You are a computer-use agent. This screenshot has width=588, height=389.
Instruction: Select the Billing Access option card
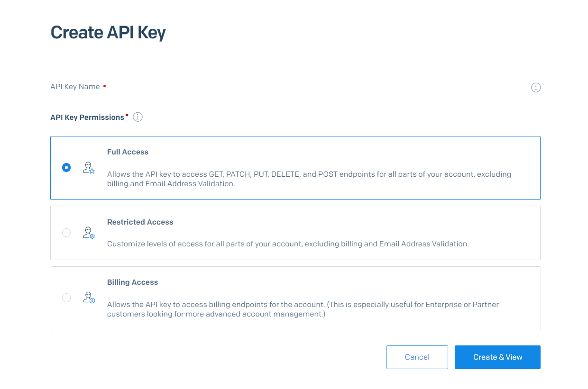tap(295, 298)
